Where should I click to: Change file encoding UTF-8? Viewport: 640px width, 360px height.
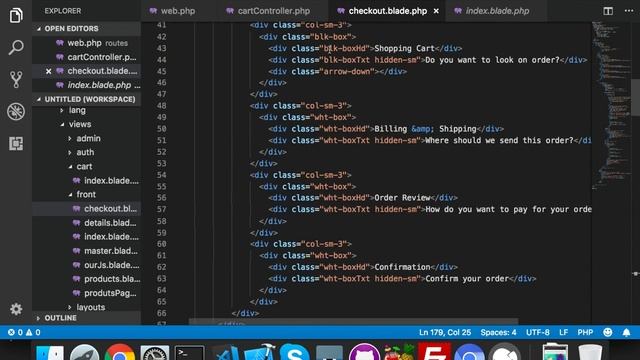point(538,332)
